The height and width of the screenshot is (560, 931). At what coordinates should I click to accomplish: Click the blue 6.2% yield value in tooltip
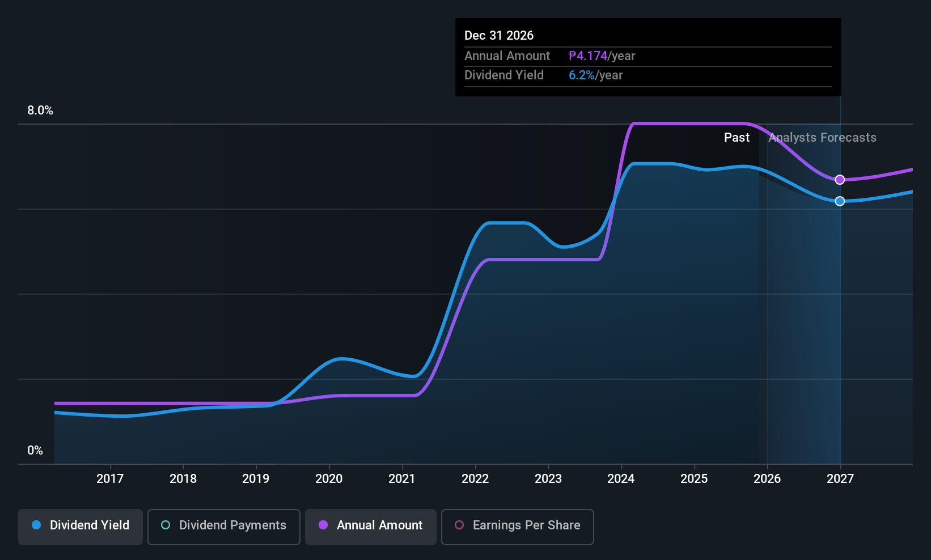click(x=582, y=75)
